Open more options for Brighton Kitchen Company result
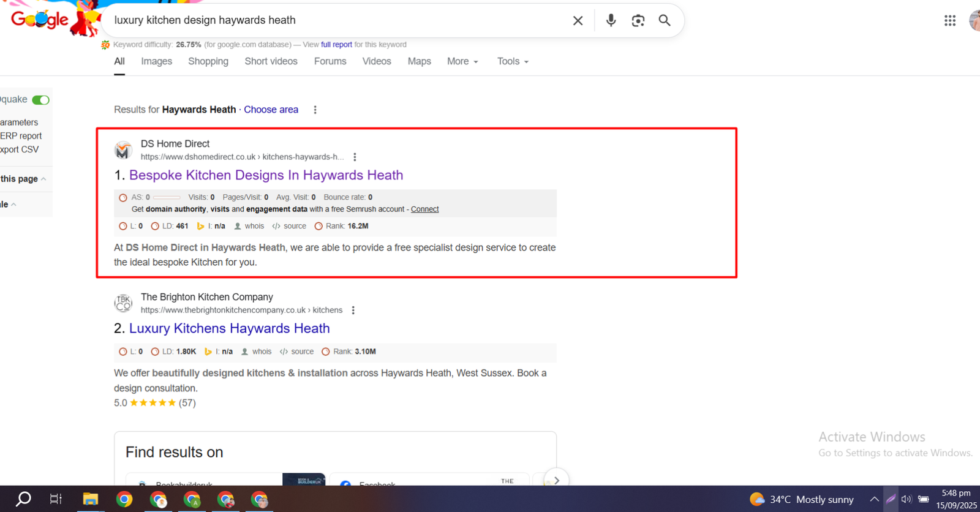Screen dimensions: 980x512 [353, 311]
